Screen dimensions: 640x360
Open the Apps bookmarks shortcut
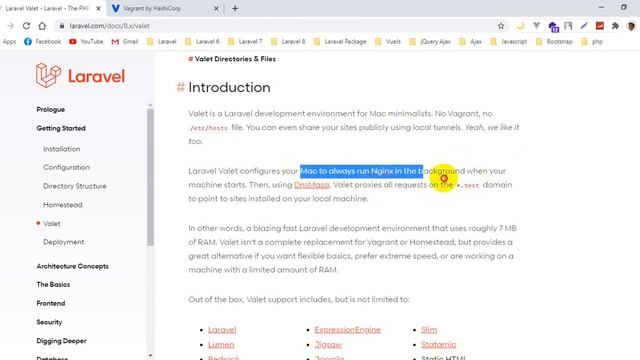9,42
